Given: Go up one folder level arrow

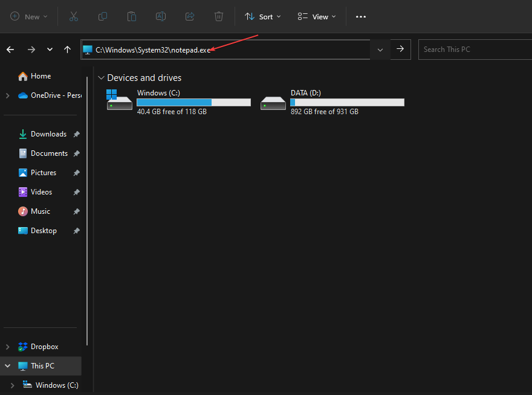Looking at the screenshot, I should click(67, 50).
